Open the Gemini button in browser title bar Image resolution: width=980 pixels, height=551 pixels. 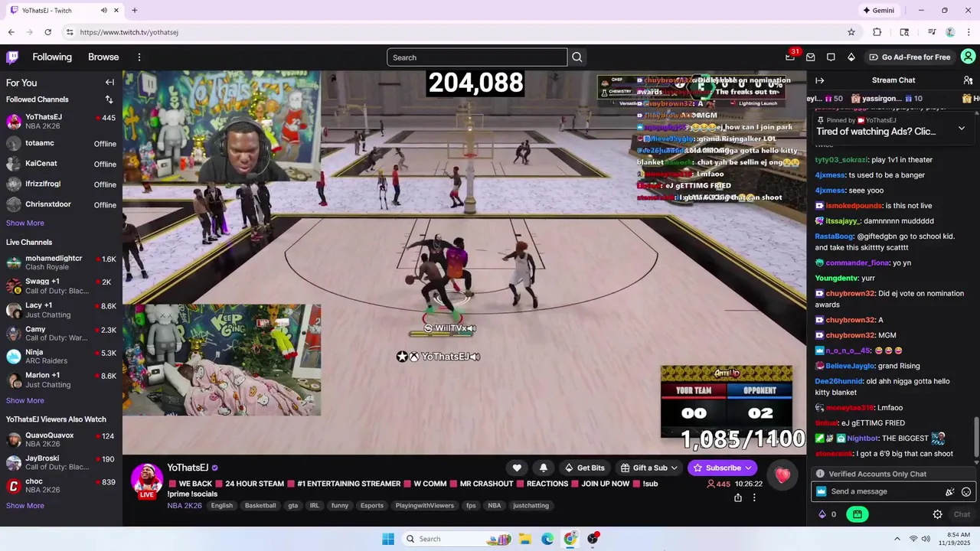(x=878, y=11)
